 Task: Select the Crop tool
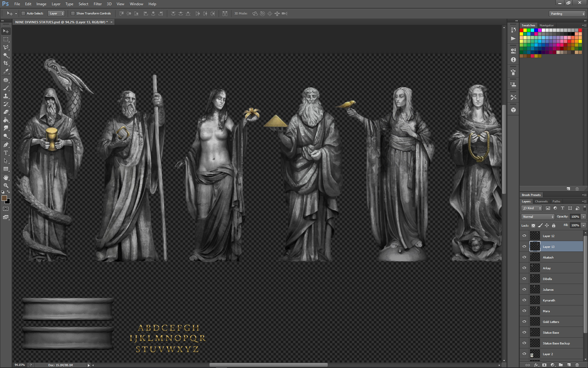[x=6, y=63]
